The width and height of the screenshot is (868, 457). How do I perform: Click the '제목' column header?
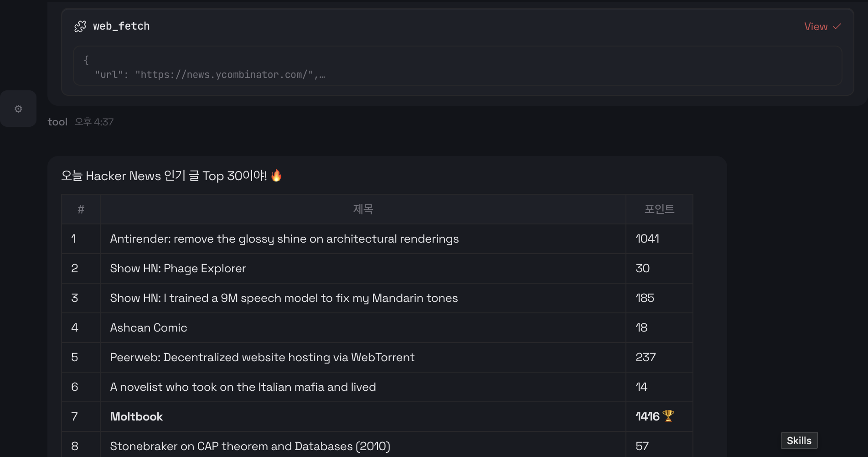coord(363,209)
